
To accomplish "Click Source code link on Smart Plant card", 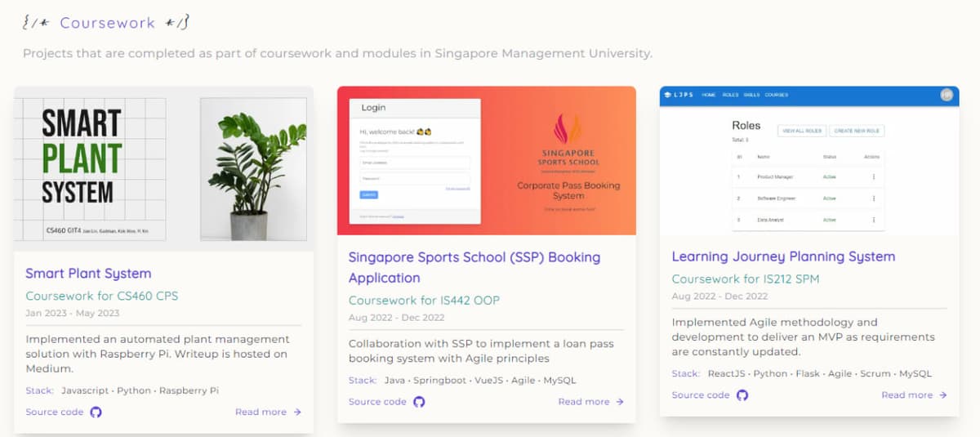I will pos(55,412).
